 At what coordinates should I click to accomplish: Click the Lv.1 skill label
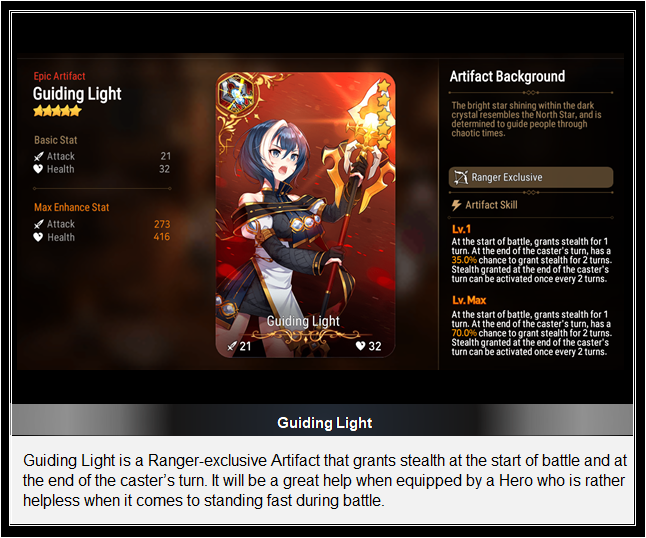(x=461, y=229)
